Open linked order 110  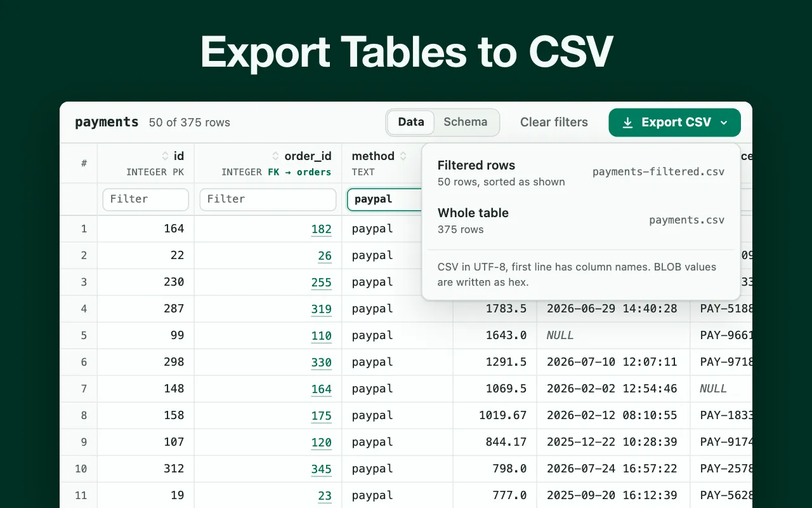322,336
